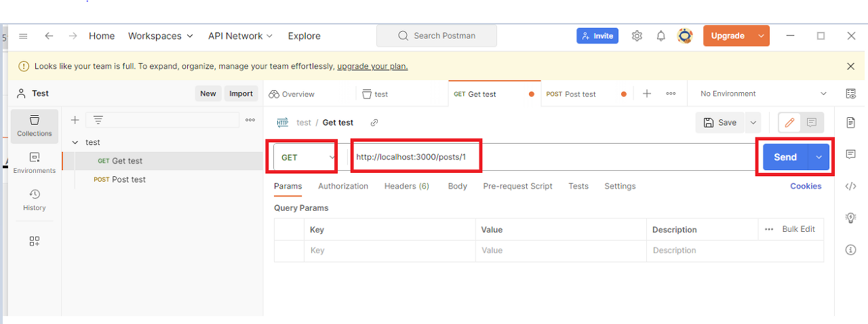The height and width of the screenshot is (324, 868).
Task: Open Comments in the right sidebar
Action: (851, 155)
